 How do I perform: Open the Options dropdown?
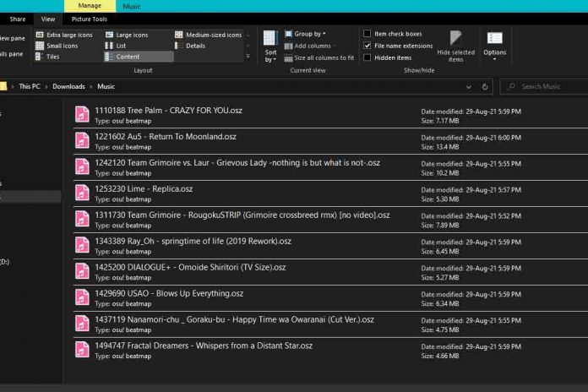tap(494, 46)
